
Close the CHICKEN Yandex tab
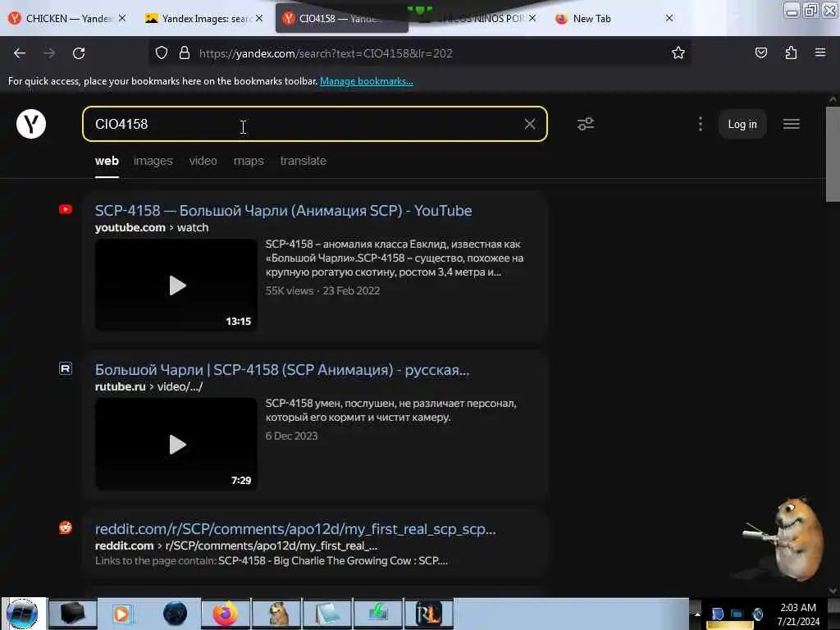click(122, 18)
